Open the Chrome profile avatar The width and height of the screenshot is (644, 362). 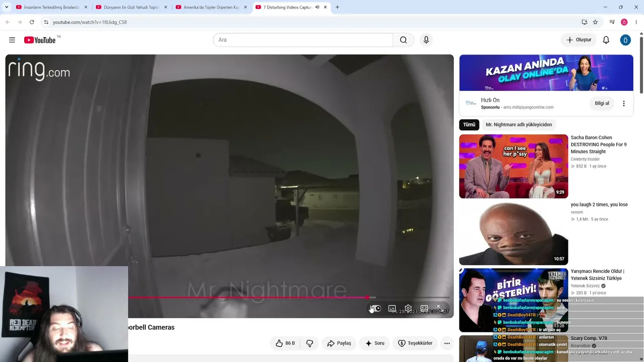(624, 22)
